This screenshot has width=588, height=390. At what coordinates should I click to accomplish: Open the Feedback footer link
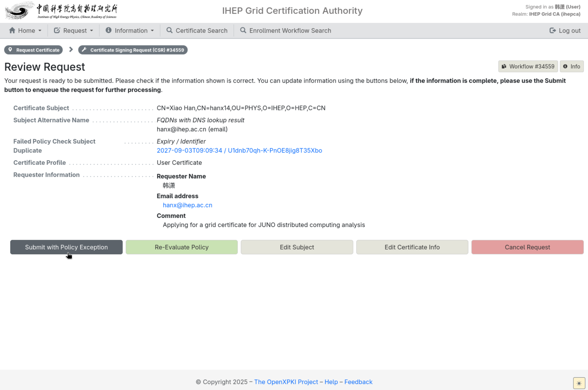tap(358, 382)
